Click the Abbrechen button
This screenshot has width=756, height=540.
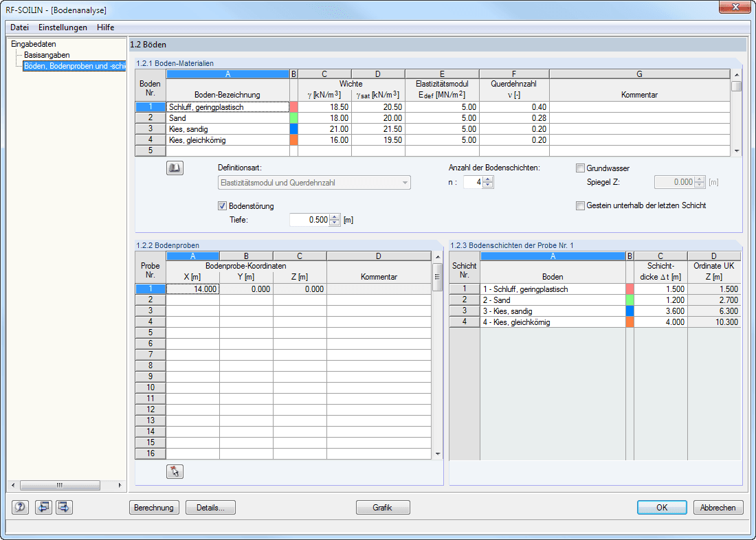pyautogui.click(x=718, y=508)
